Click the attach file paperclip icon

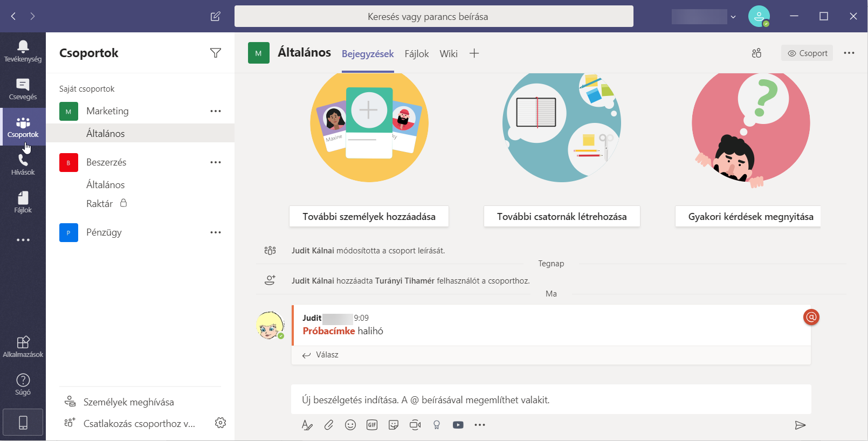pyautogui.click(x=329, y=425)
